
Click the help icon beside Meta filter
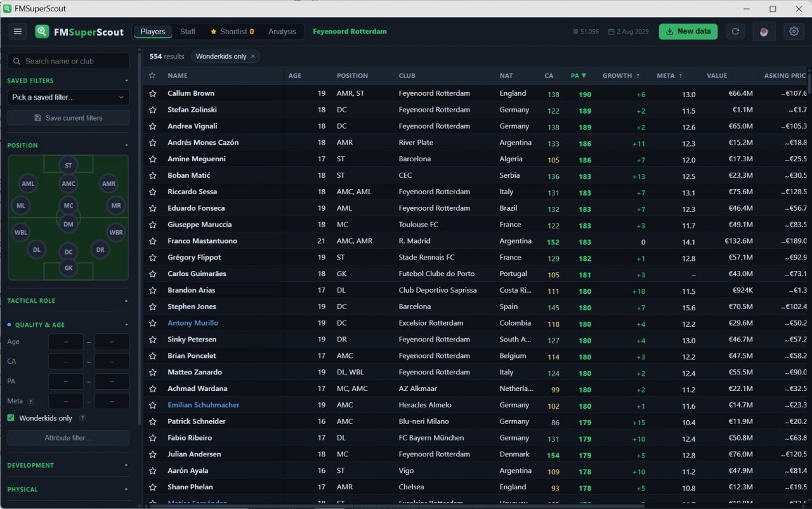point(30,401)
